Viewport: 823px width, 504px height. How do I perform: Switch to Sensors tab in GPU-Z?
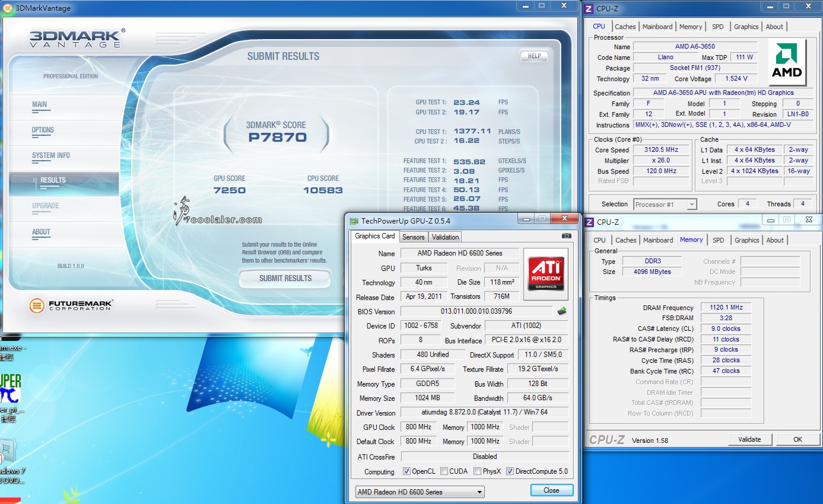pyautogui.click(x=414, y=237)
